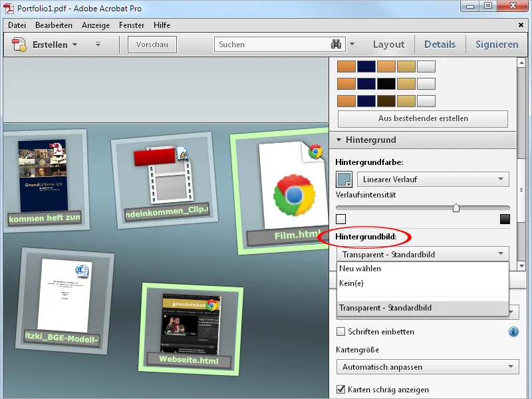532x399 pixels.
Task: Open the Linearer Verlauf dropdown
Action: click(x=433, y=179)
